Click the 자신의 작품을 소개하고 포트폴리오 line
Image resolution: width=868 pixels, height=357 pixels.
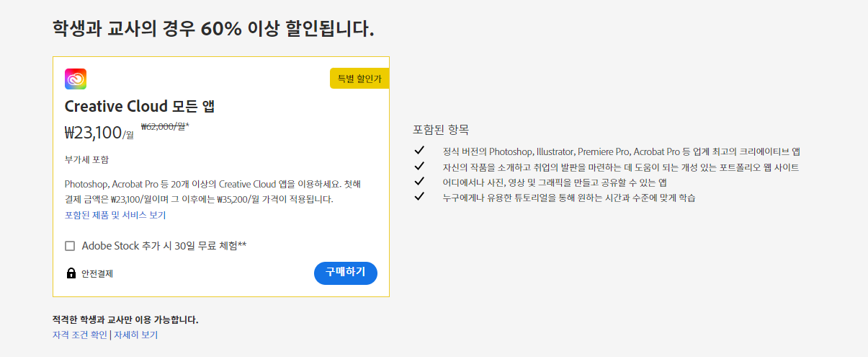pyautogui.click(x=621, y=167)
